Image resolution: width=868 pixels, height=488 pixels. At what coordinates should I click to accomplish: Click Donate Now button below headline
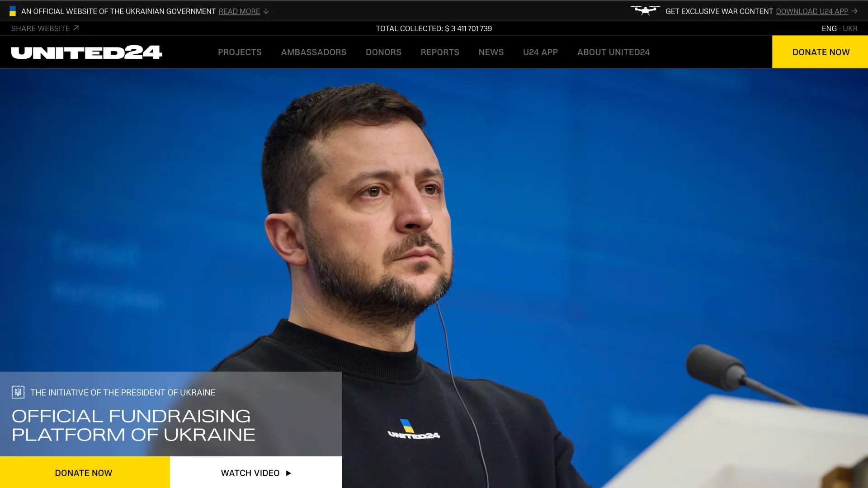coord(84,473)
